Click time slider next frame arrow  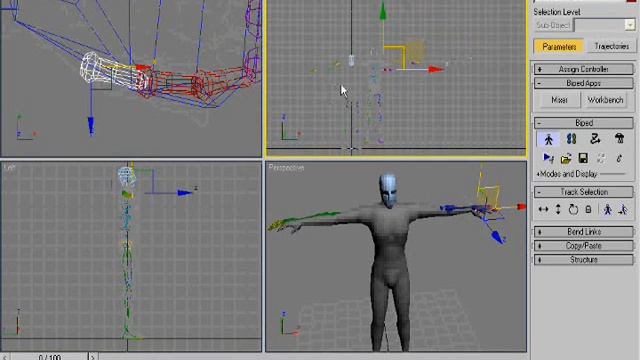[92, 357]
